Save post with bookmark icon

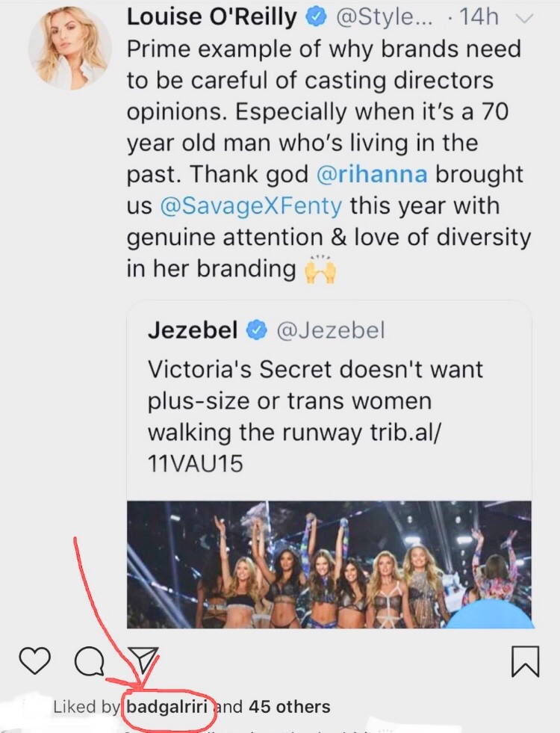pyautogui.click(x=526, y=661)
